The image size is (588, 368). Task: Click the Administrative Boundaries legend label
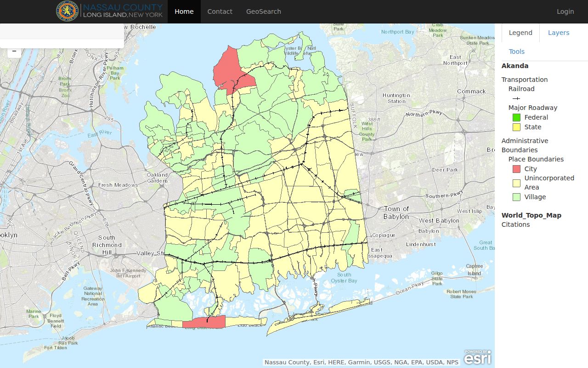(x=525, y=145)
